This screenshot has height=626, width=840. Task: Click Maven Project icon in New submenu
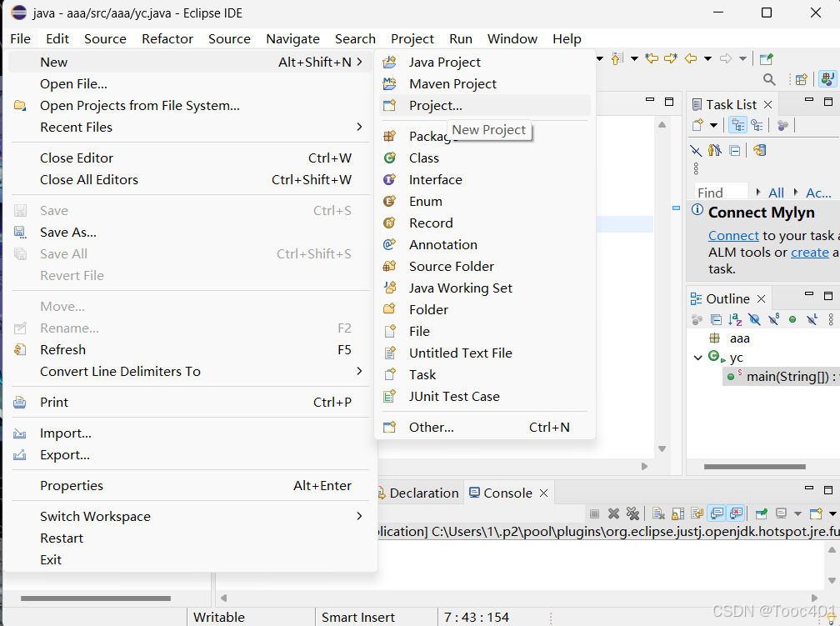(x=389, y=83)
